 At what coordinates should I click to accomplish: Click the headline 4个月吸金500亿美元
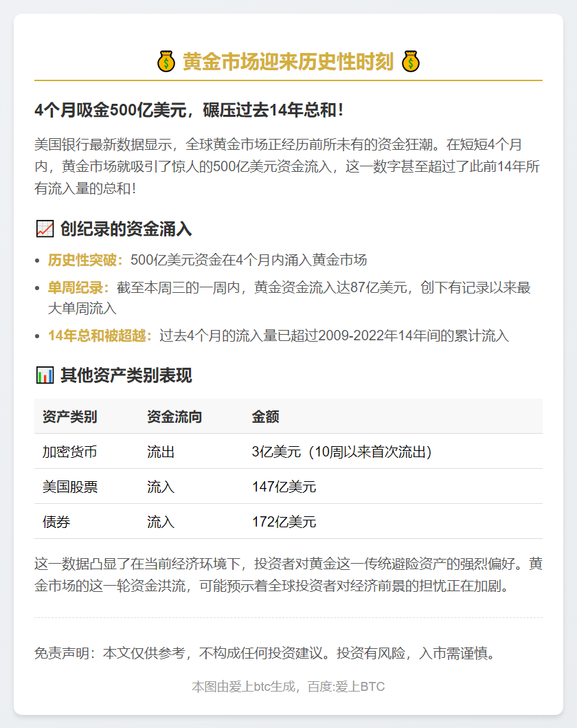point(188,110)
